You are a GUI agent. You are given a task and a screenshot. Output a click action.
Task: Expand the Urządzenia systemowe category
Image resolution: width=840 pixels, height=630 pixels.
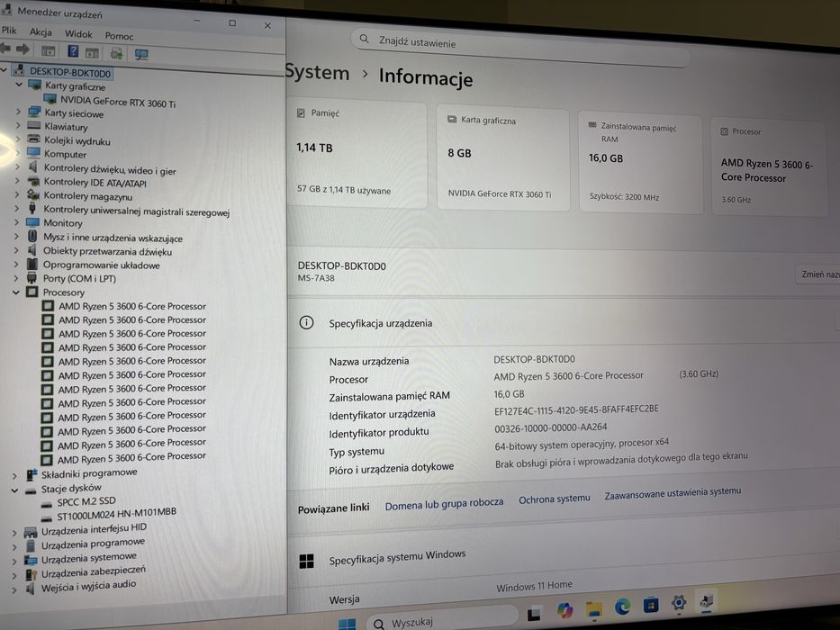[14, 562]
